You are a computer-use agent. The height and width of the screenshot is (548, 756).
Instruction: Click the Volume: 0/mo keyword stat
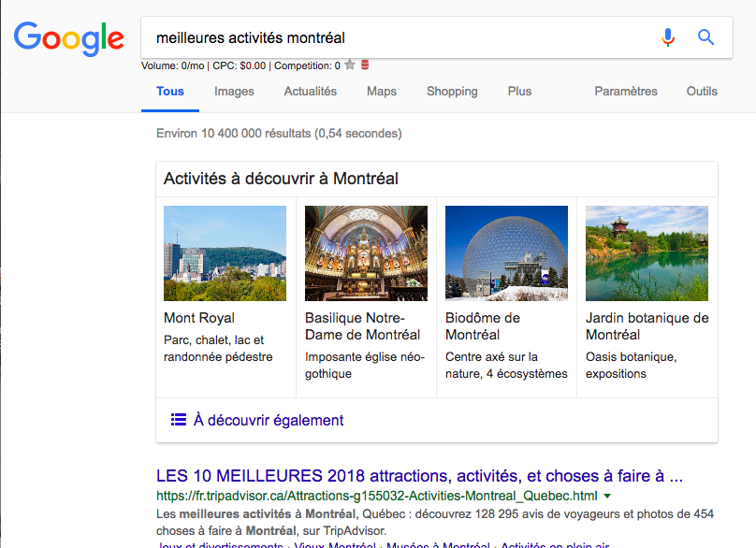pyautogui.click(x=172, y=65)
